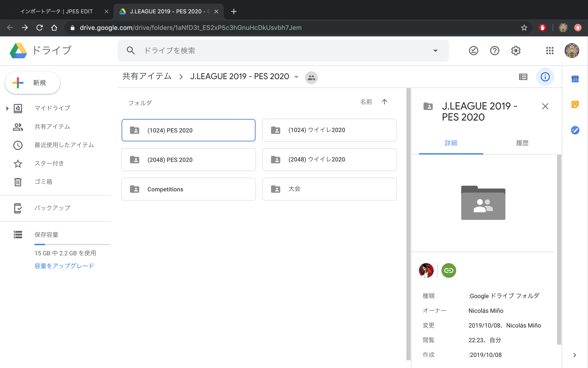Open a new browser tab

(234, 11)
